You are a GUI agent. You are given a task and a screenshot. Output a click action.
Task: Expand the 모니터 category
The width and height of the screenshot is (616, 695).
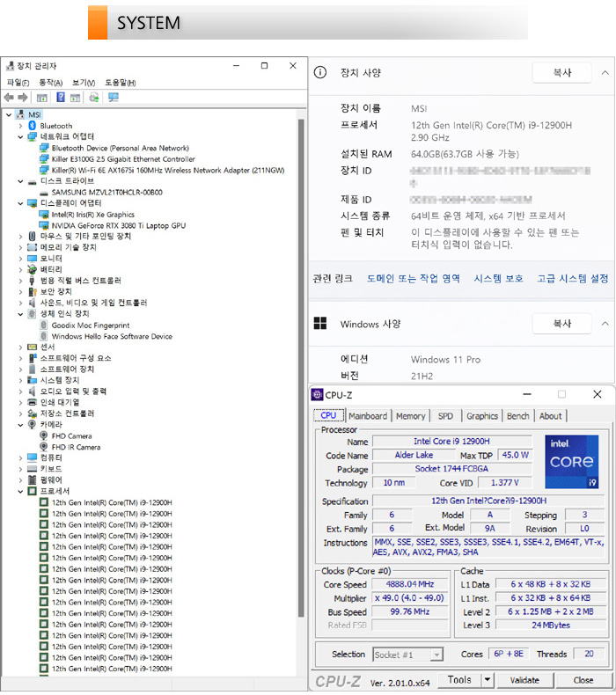(20, 259)
